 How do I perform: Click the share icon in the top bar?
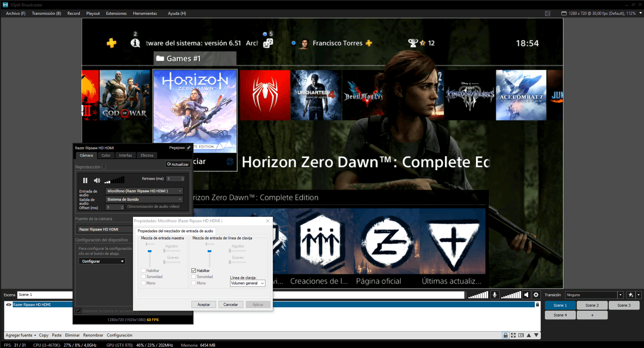tap(548, 13)
